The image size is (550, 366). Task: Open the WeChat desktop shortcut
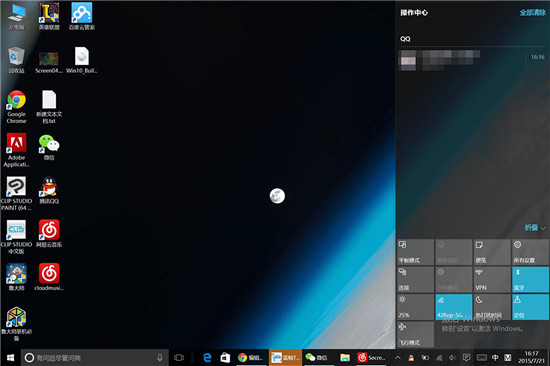(x=49, y=147)
